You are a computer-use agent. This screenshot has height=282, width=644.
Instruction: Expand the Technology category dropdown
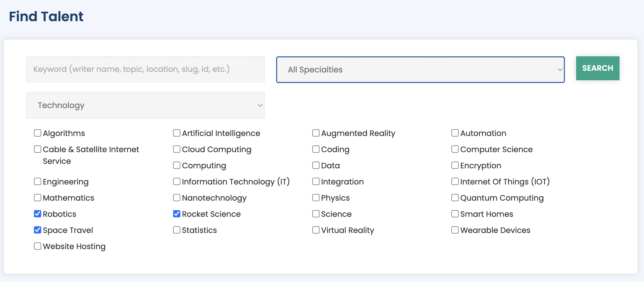coord(145,105)
